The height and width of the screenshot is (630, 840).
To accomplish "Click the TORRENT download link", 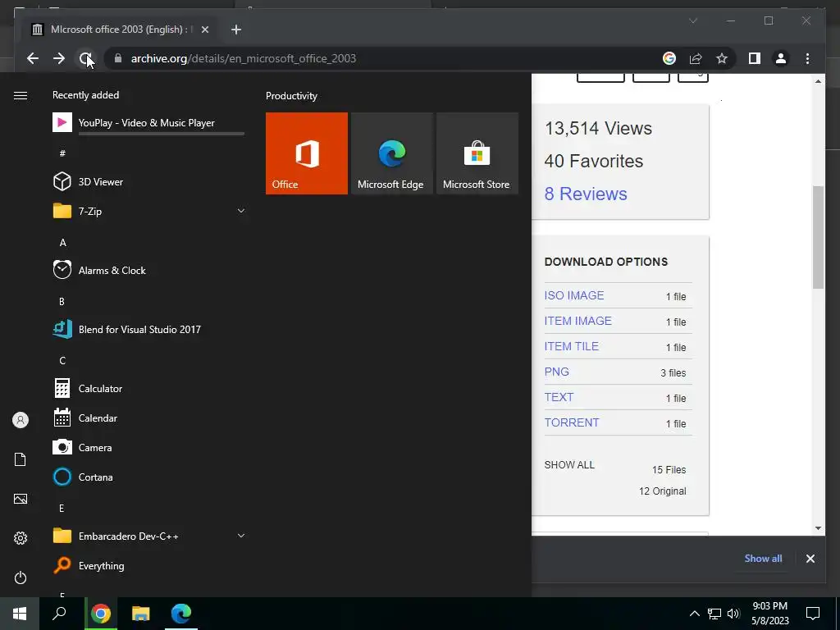I will (572, 422).
